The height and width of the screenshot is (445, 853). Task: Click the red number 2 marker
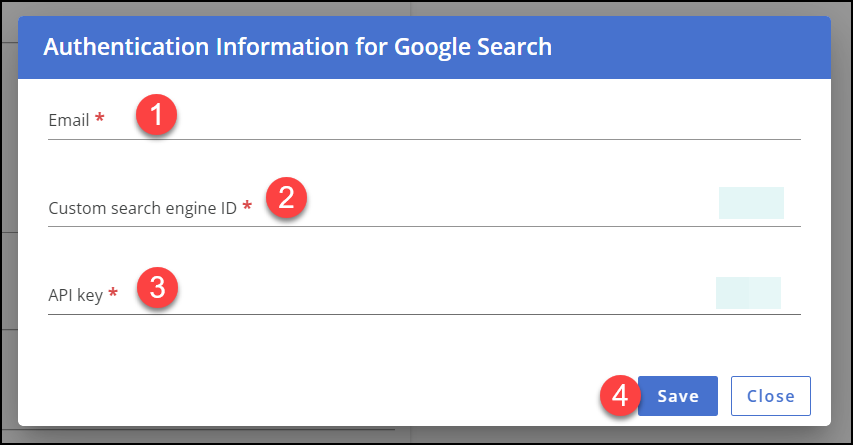tap(286, 196)
